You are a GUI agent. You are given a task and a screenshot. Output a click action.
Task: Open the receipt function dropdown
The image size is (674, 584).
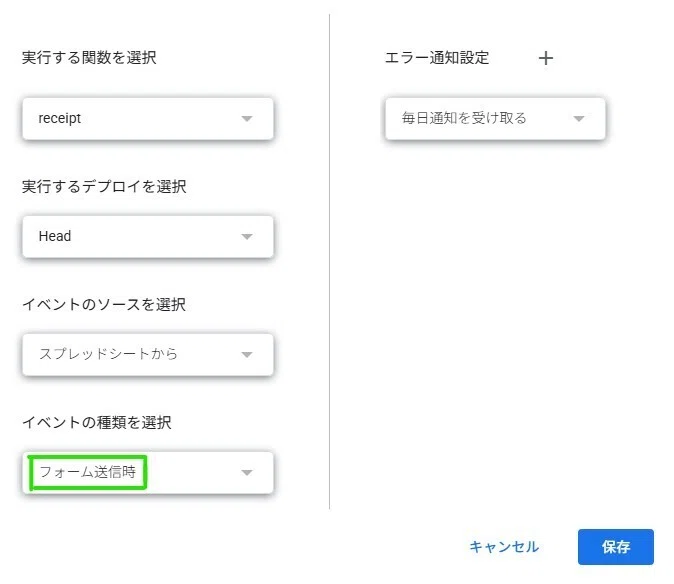click(148, 119)
